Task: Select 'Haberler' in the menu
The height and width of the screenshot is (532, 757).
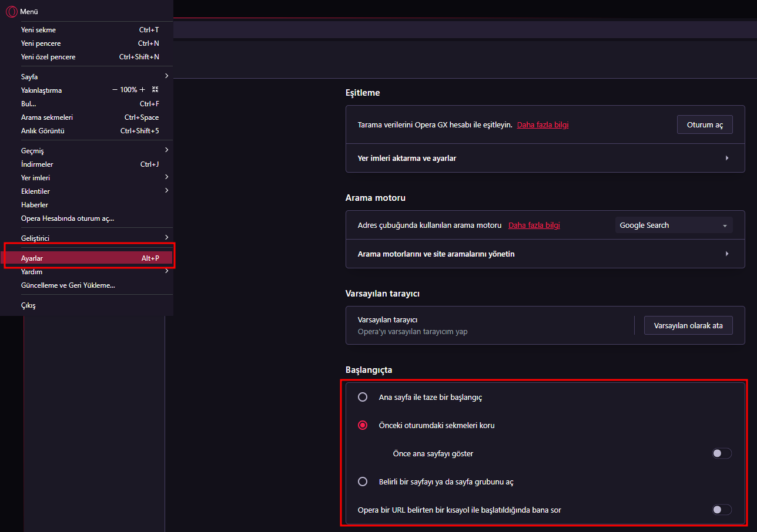Action: pyautogui.click(x=86, y=205)
